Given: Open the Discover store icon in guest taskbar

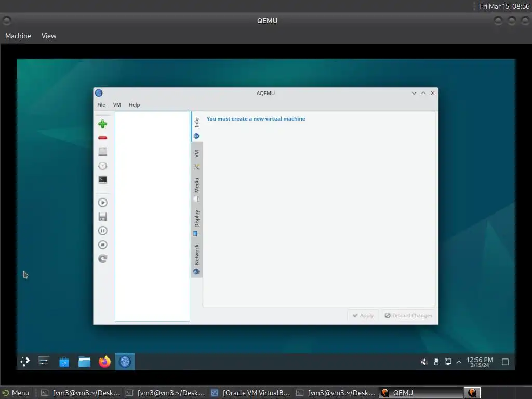Looking at the screenshot, I should (x=64, y=362).
